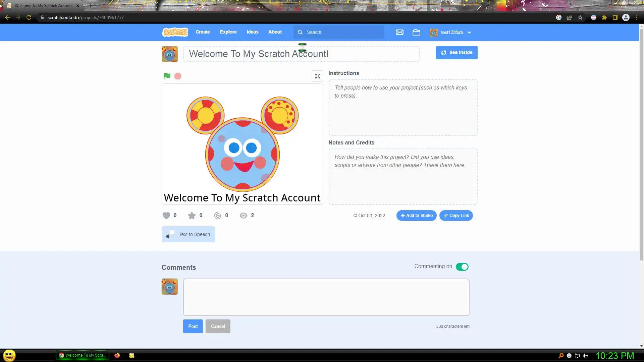Screen dimensions: 644x362
Task: Open Firefox from the taskbar
Action: pos(117,355)
